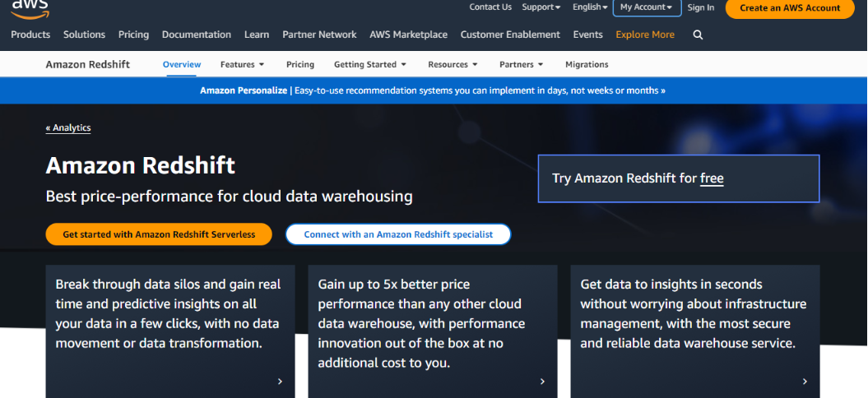Click arrow on infrastructure management card
The width and height of the screenshot is (868, 398).
point(805,382)
